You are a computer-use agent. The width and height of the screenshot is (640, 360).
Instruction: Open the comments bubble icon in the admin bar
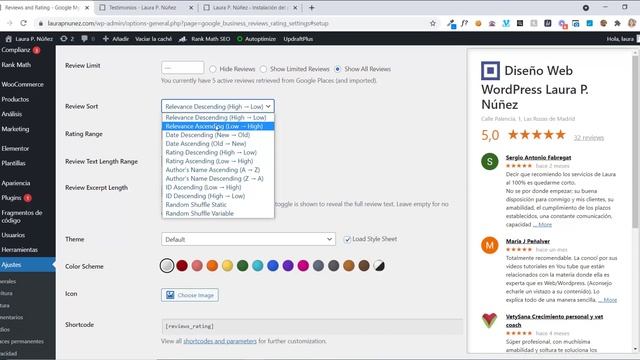click(x=84, y=39)
